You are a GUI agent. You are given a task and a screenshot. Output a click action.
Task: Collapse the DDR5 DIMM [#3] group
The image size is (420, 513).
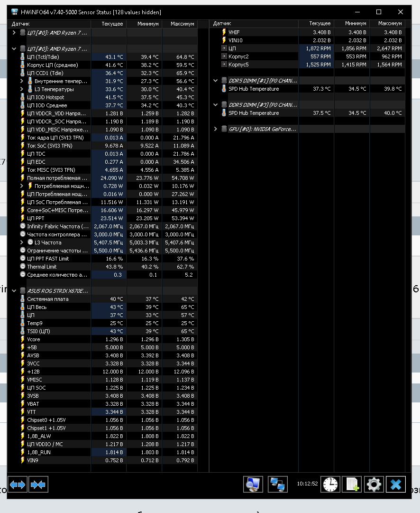(x=215, y=105)
